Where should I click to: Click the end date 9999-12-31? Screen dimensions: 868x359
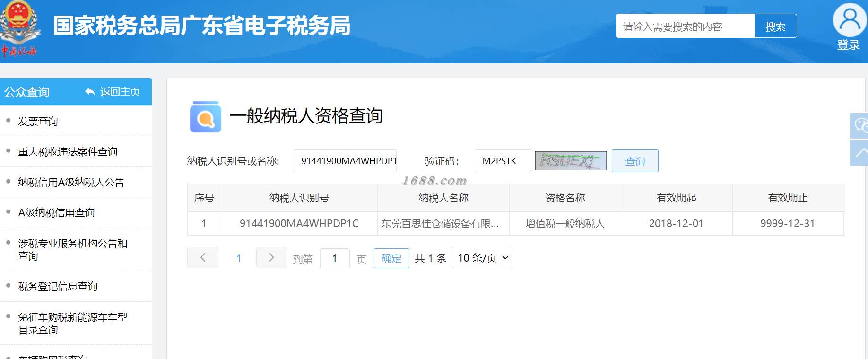pyautogui.click(x=788, y=223)
